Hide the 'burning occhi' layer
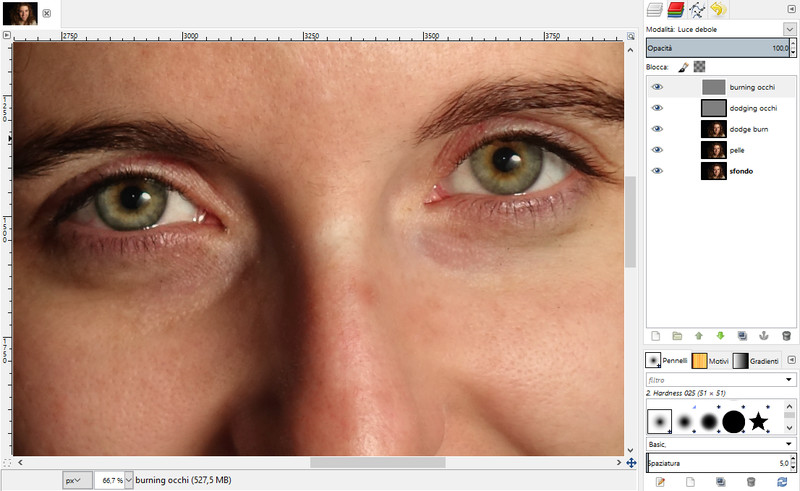Viewport: 800px width, 491px height. click(x=657, y=87)
